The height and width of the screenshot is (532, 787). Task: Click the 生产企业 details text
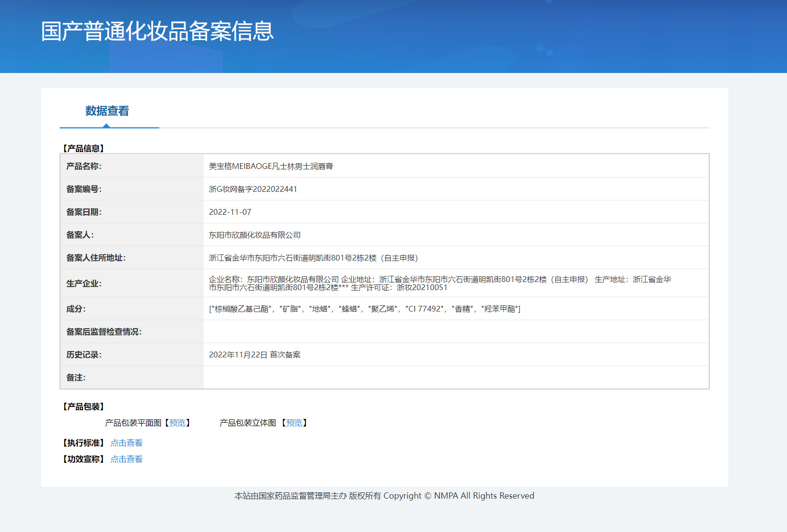click(439, 283)
